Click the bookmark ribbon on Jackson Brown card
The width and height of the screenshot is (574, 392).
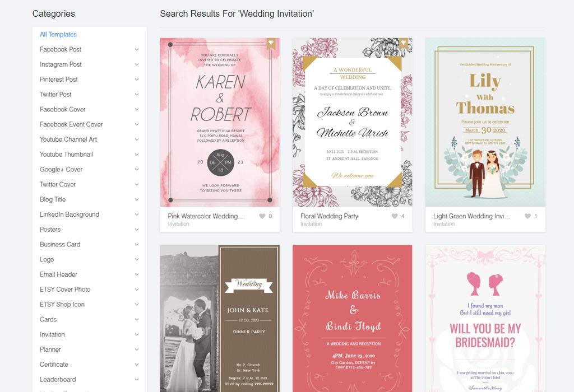404,43
